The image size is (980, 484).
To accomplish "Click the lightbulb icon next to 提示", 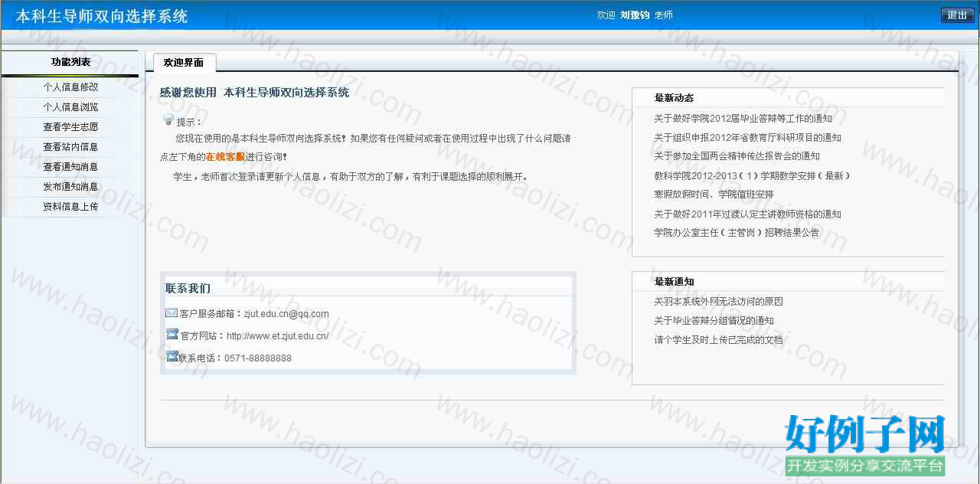I will tap(169, 120).
